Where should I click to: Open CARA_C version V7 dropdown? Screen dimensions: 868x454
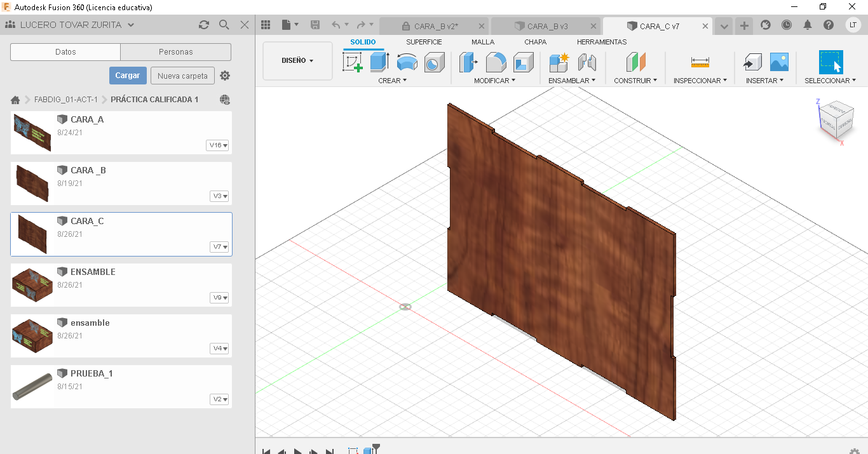point(220,247)
